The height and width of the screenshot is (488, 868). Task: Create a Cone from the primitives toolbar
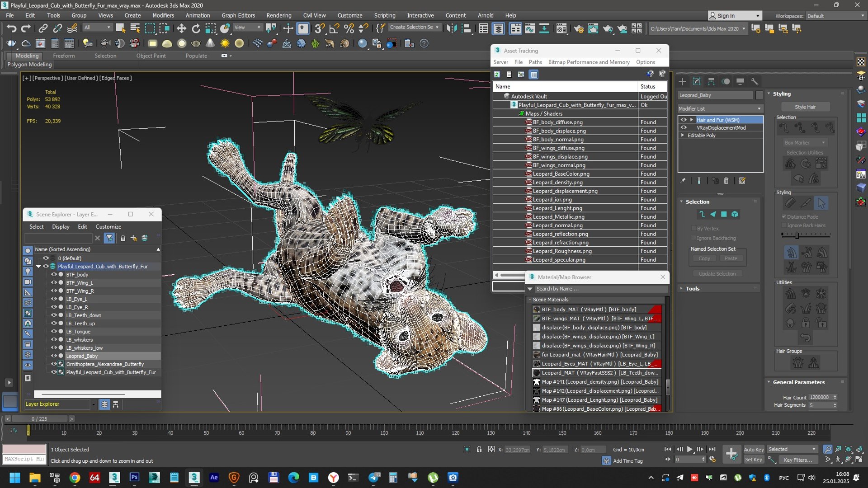pos(210,43)
